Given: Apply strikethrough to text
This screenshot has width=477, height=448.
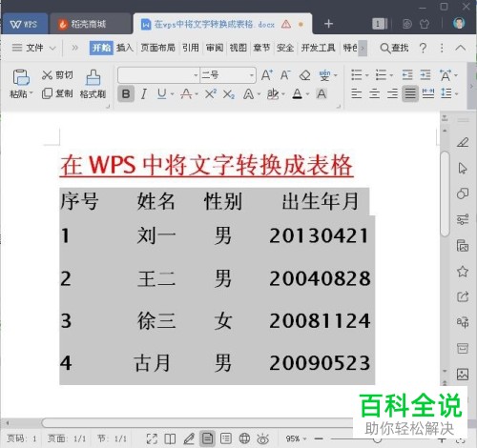Looking at the screenshot, I should point(186,94).
